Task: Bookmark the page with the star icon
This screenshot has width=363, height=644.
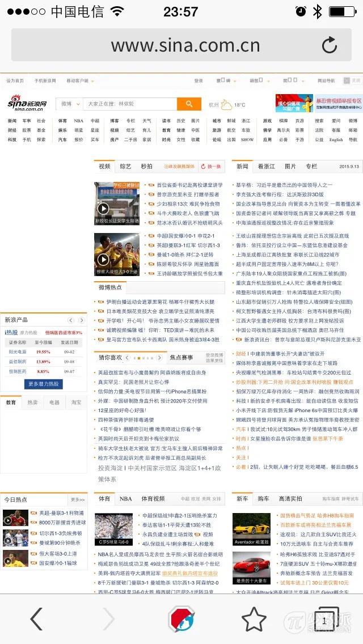Action: [x=254, y=619]
